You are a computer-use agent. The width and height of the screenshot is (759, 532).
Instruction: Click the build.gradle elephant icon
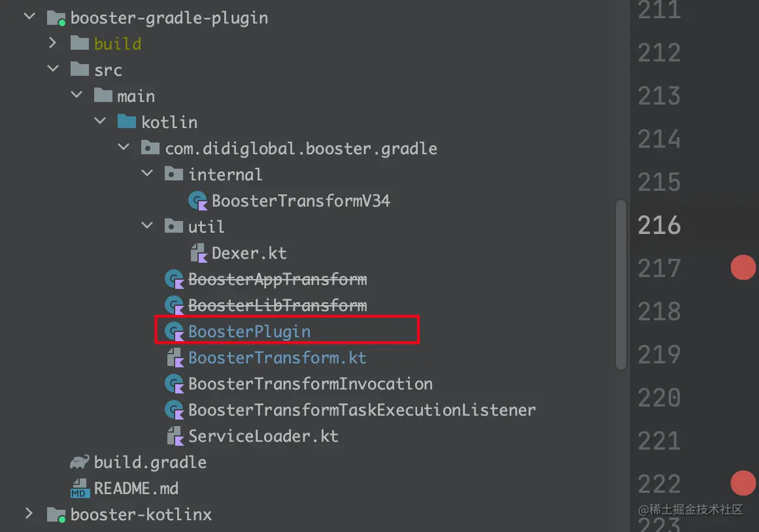coord(79,462)
